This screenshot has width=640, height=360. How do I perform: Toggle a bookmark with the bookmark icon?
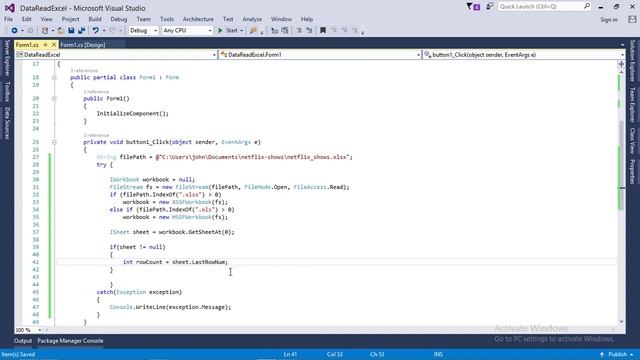coord(323,31)
